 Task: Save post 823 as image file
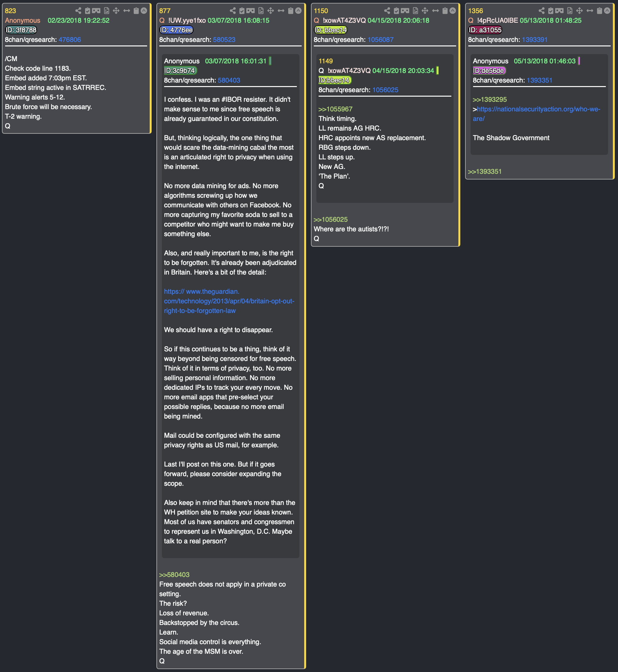pyautogui.click(x=106, y=11)
